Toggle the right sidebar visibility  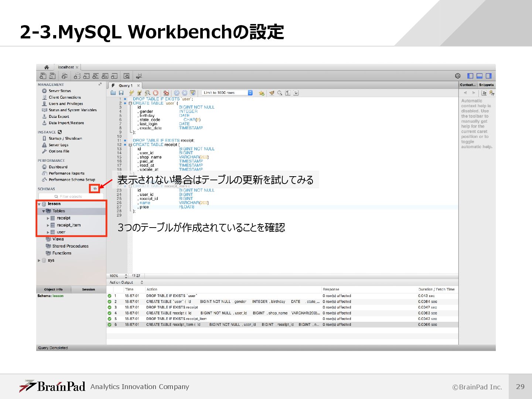coord(489,76)
